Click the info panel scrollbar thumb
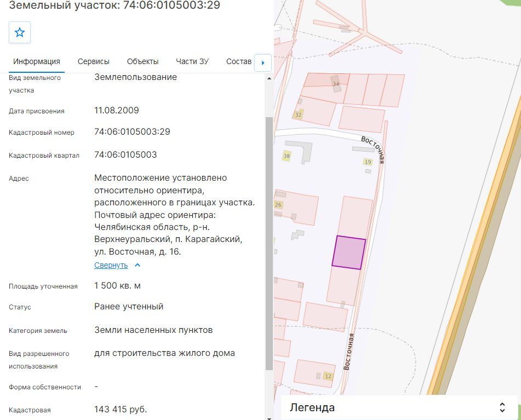Screen dimensions: 521x420 point(269,243)
